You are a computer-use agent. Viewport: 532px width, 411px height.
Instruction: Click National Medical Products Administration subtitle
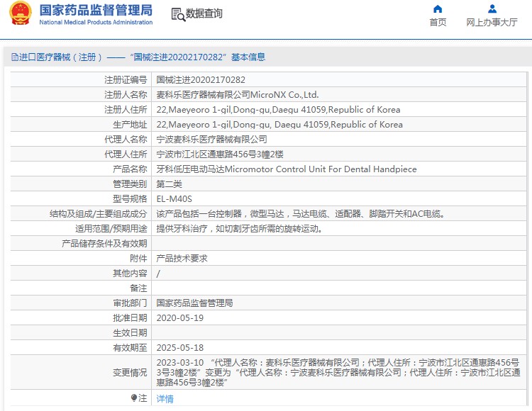point(96,23)
